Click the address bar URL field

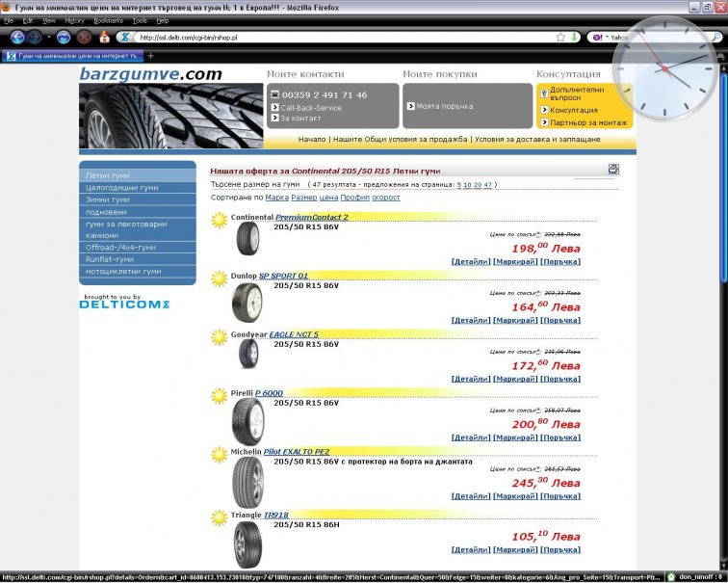337,38
